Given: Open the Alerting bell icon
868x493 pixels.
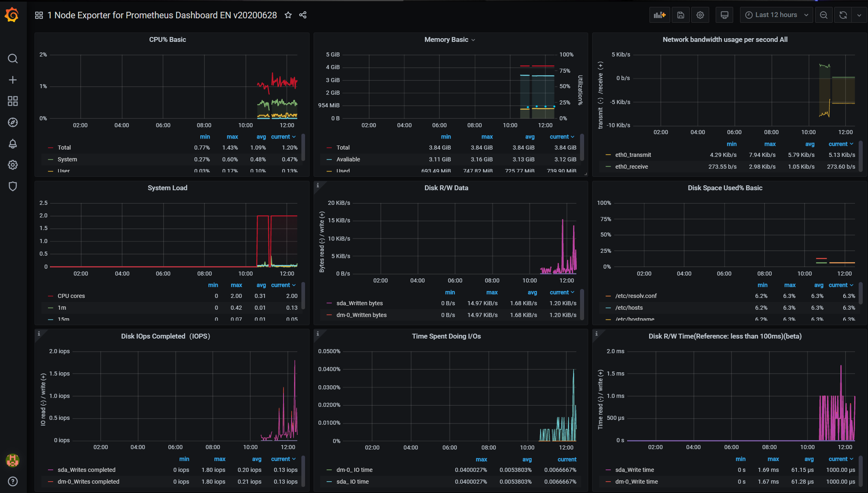Looking at the screenshot, I should tap(13, 144).
